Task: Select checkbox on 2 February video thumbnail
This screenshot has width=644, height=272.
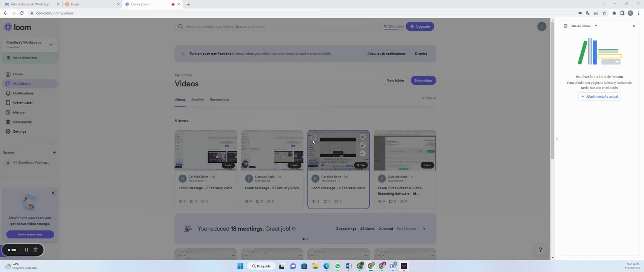Action: tap(313, 137)
